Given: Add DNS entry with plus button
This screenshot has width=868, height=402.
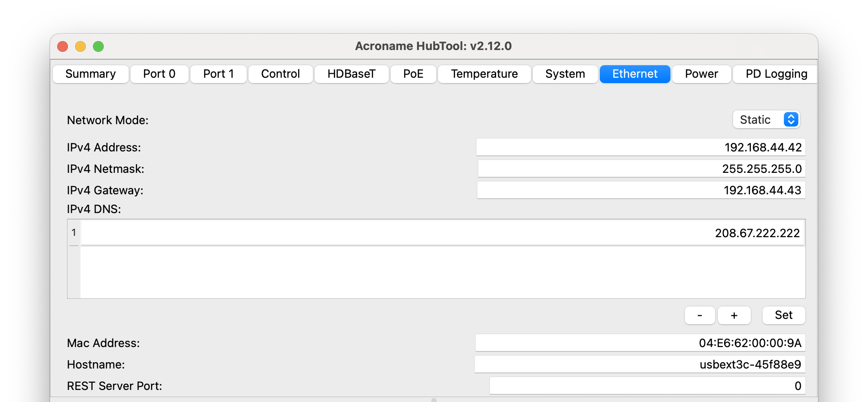Looking at the screenshot, I should 734,315.
